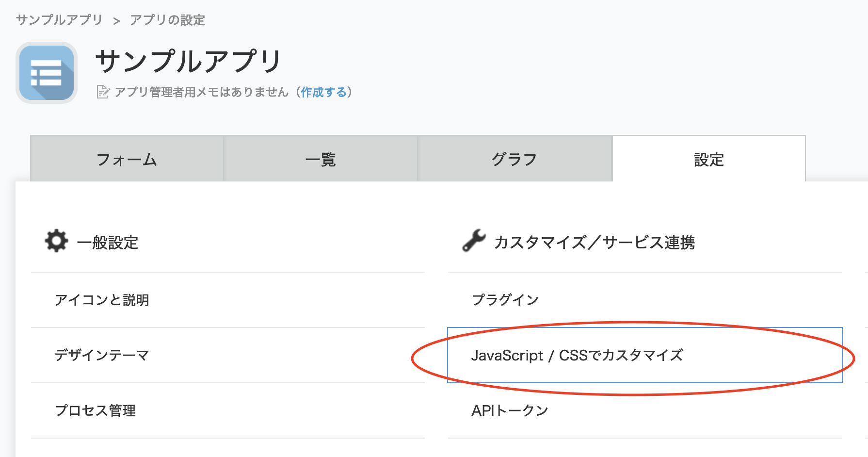The image size is (868, 457).
Task: Click the gear icon beside 一般設定
Action: tap(56, 241)
